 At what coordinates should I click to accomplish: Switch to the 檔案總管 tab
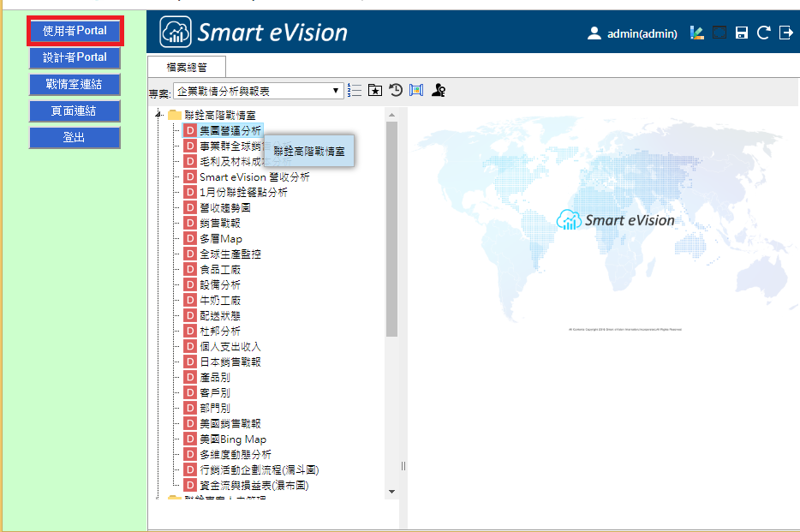coord(187,68)
